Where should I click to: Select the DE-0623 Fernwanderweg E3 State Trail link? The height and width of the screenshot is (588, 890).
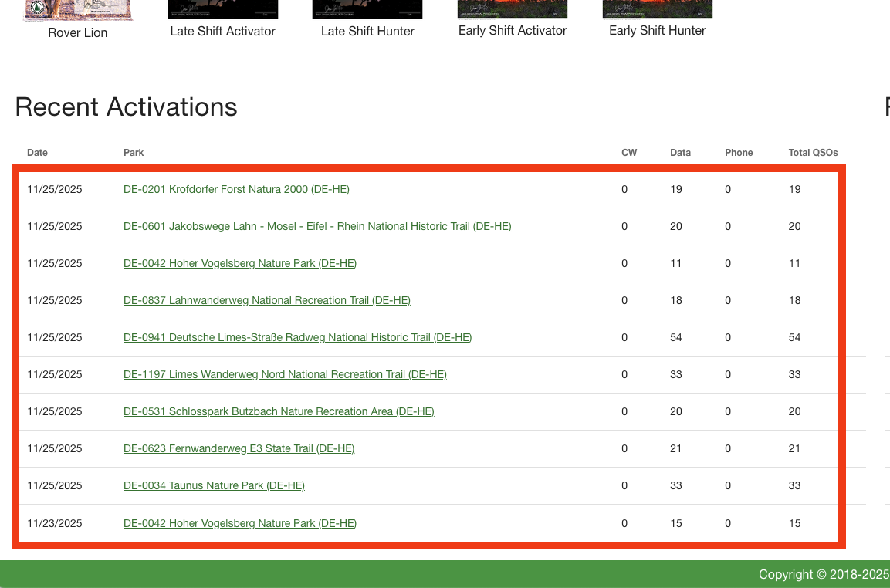coord(239,448)
